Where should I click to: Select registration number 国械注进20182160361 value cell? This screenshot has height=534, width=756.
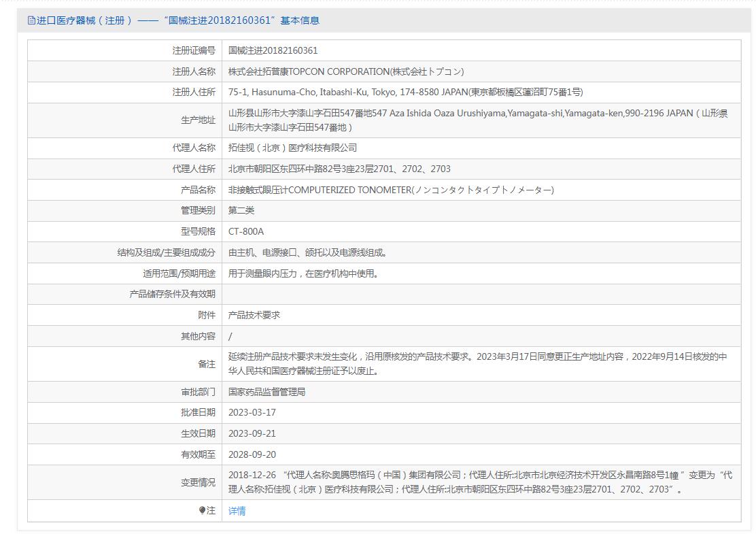click(273, 50)
